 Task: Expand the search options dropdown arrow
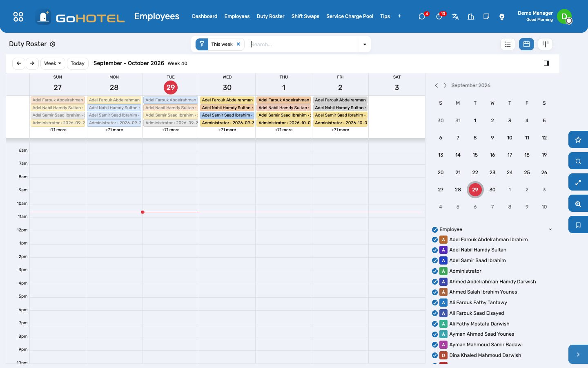(x=365, y=44)
